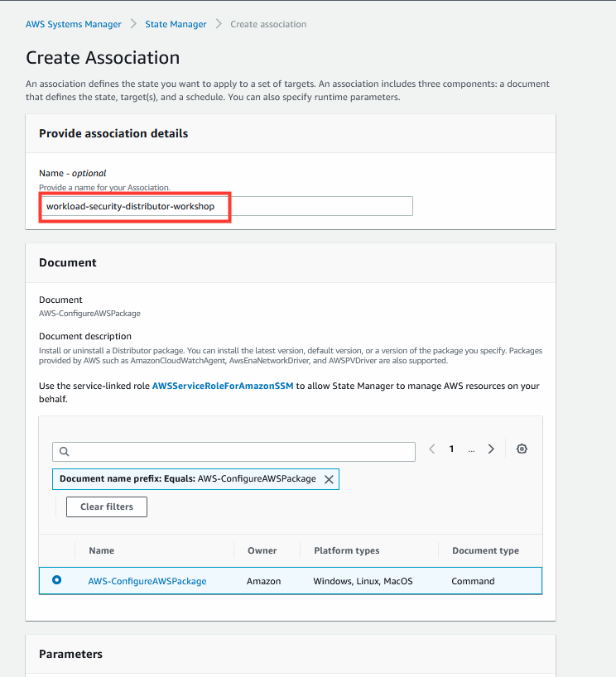Click the Platform types column header
The height and width of the screenshot is (677, 616).
[346, 550]
